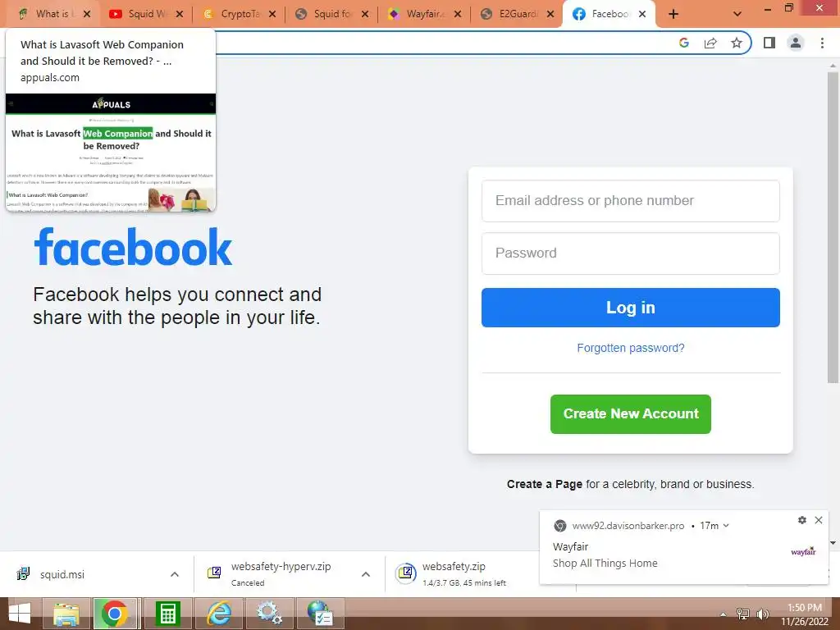The width and height of the screenshot is (840, 630).
Task: Close the Facebook tab
Action: pyautogui.click(x=642, y=14)
